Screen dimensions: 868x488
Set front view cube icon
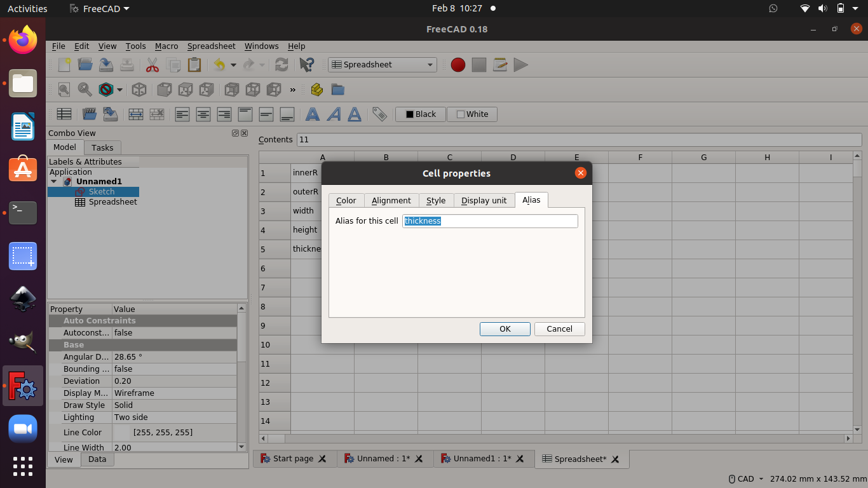165,90
